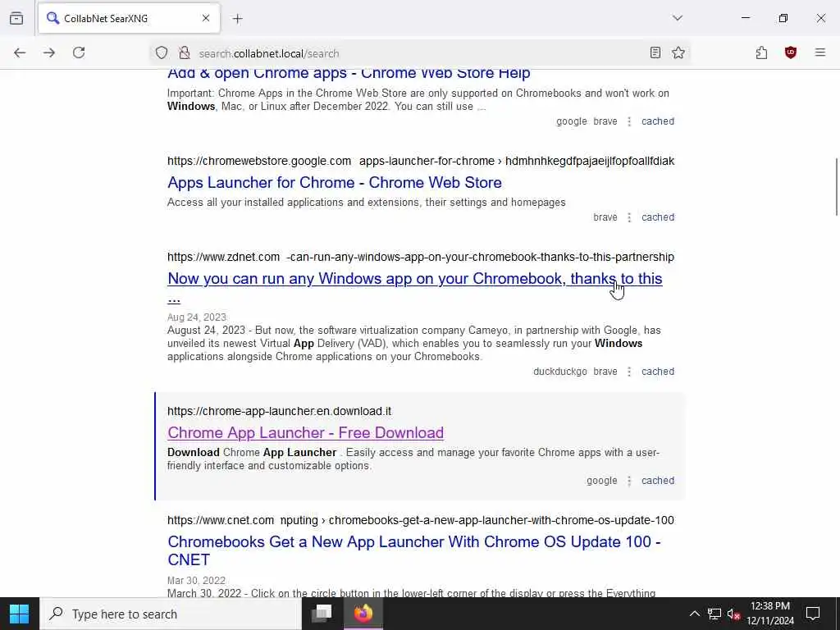Open the ZDNet Windows app on Chromebook result
The height and width of the screenshot is (630, 840).
(x=415, y=288)
